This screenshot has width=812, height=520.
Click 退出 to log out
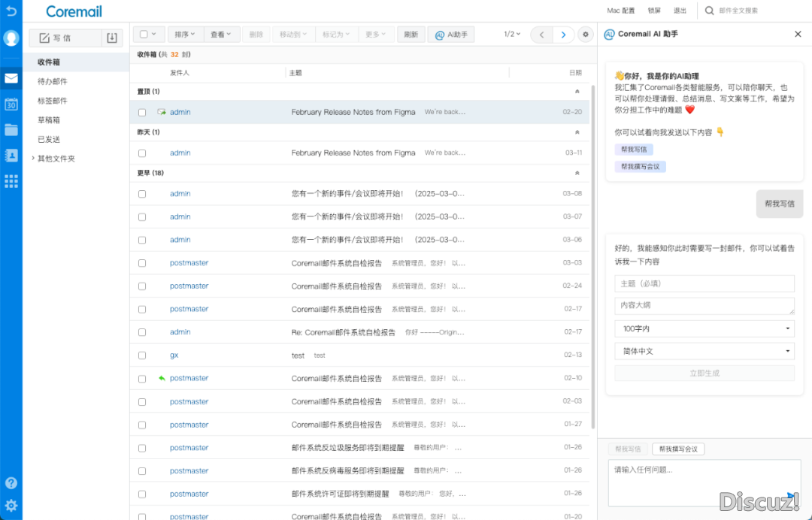pyautogui.click(x=680, y=11)
